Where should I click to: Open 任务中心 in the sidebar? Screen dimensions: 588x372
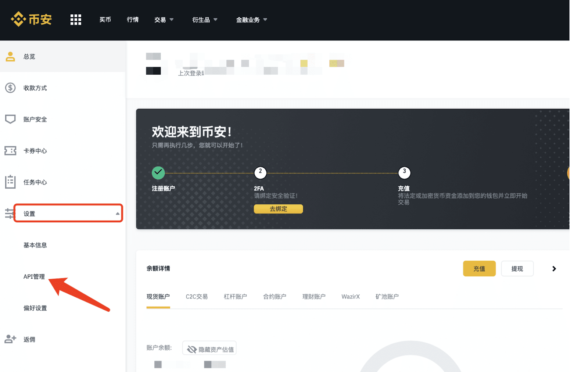(35, 182)
